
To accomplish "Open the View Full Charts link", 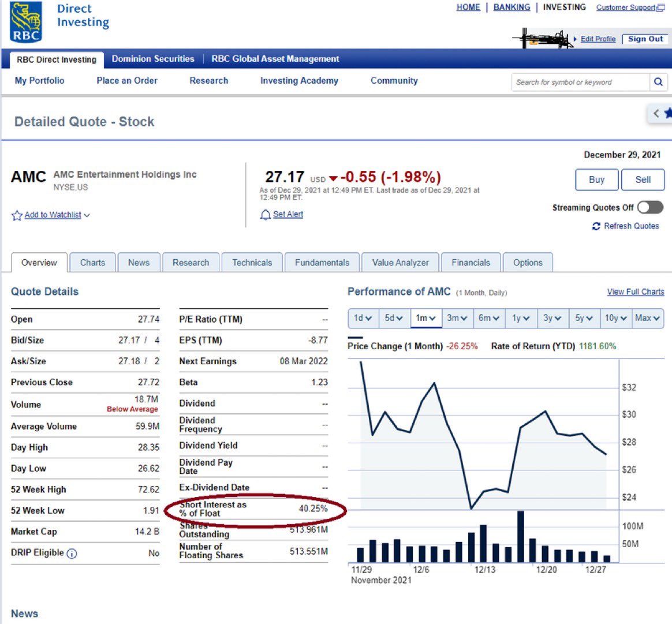I will coord(636,292).
